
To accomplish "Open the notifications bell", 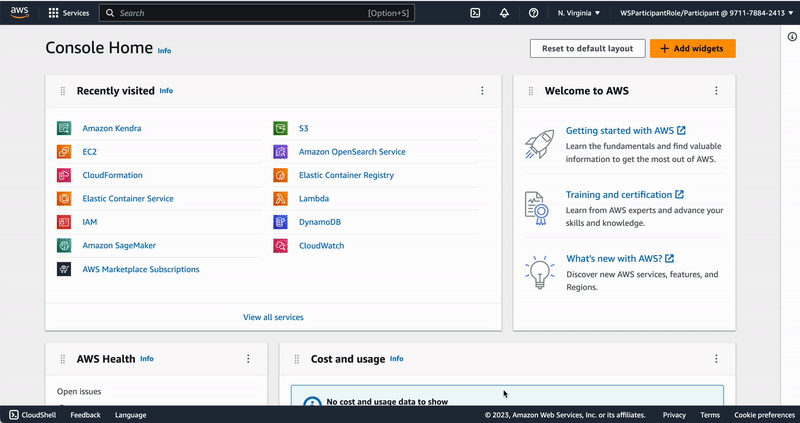I will 504,13.
